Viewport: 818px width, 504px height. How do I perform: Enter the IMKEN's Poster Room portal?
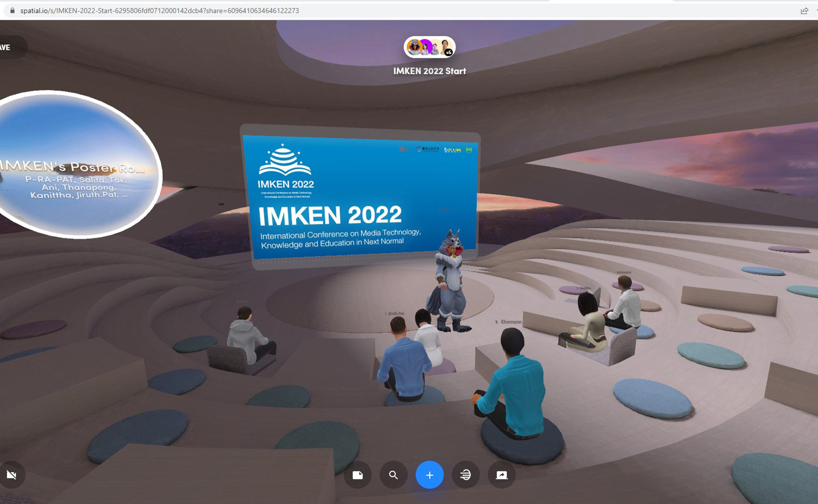tap(78, 165)
